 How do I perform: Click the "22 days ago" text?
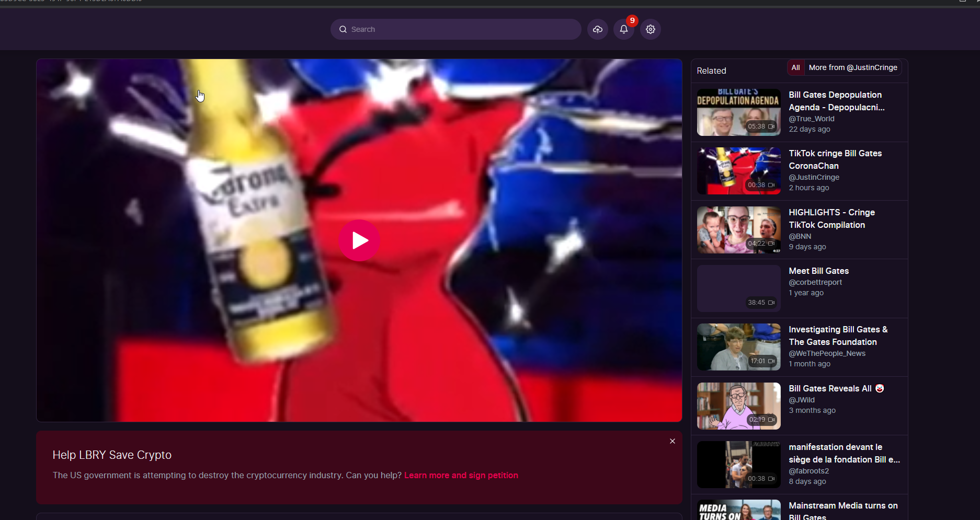click(810, 129)
